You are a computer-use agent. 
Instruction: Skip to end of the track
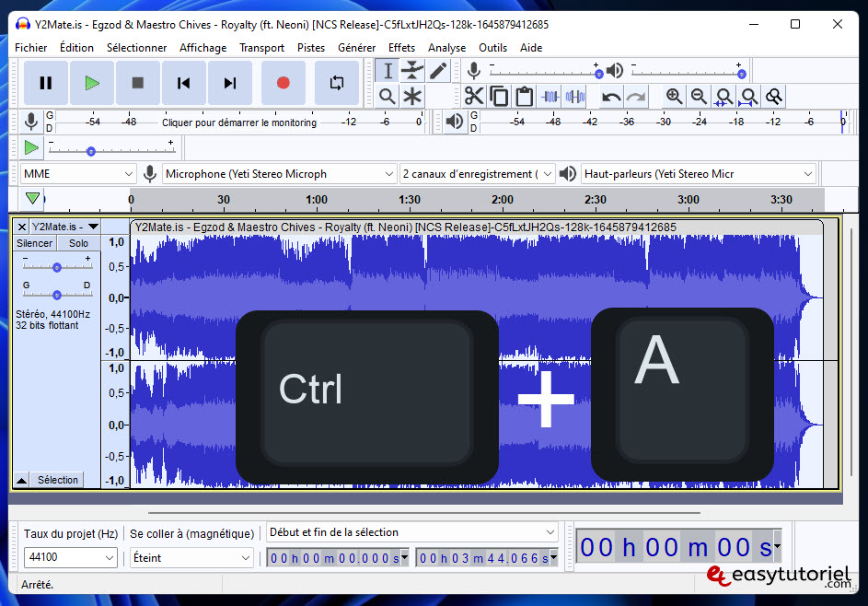pyautogui.click(x=230, y=83)
